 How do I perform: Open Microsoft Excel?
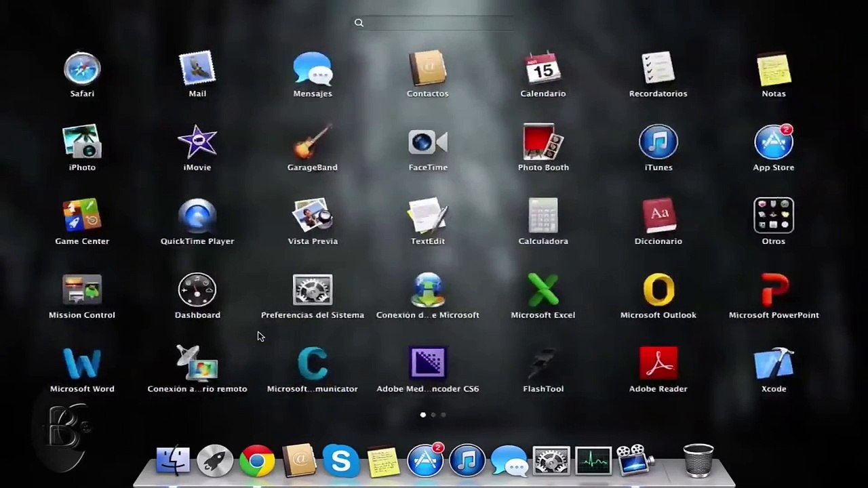(x=543, y=291)
